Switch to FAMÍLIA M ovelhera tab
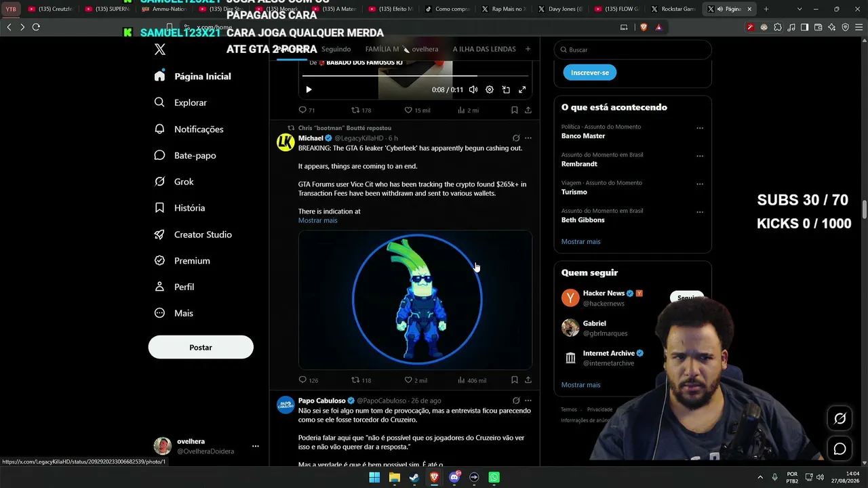Viewport: 868px width, 488px height. (401, 49)
